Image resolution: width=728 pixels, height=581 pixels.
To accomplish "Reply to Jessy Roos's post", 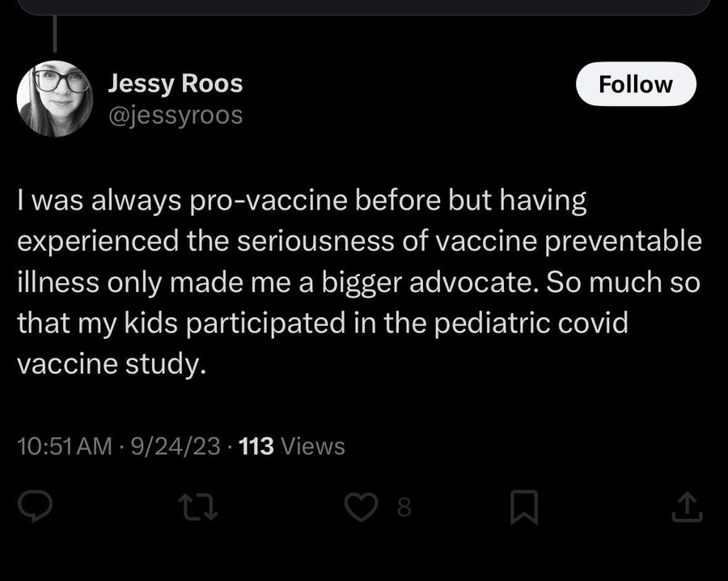I will [35, 507].
